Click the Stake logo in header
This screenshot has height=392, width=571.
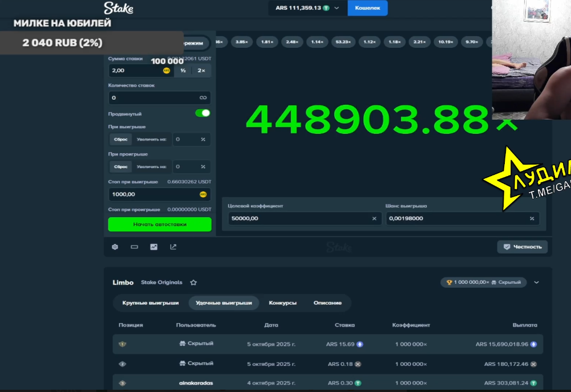(118, 8)
